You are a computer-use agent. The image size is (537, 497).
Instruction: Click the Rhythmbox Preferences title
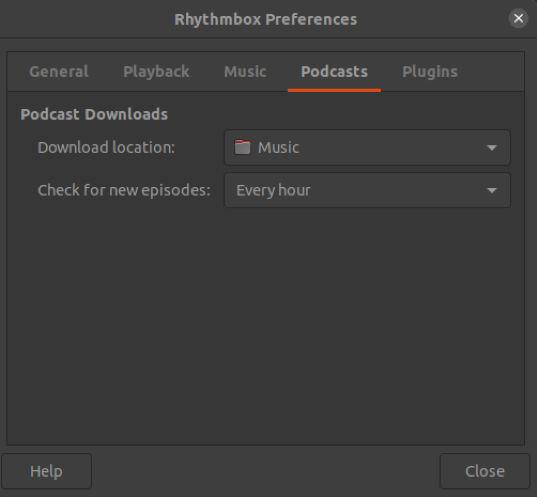[x=266, y=19]
